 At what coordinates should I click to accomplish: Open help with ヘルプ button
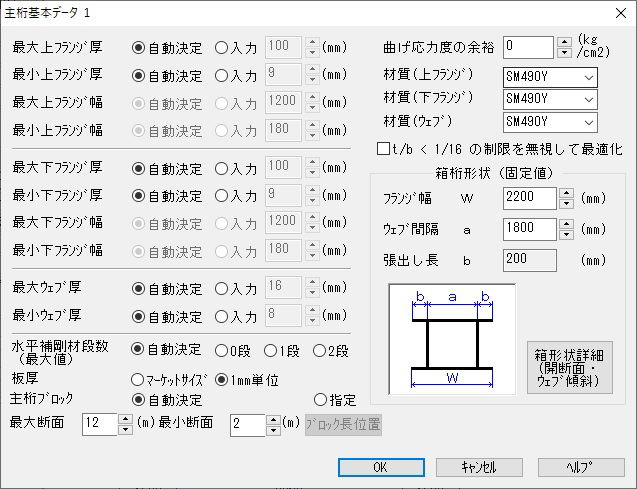click(x=581, y=467)
